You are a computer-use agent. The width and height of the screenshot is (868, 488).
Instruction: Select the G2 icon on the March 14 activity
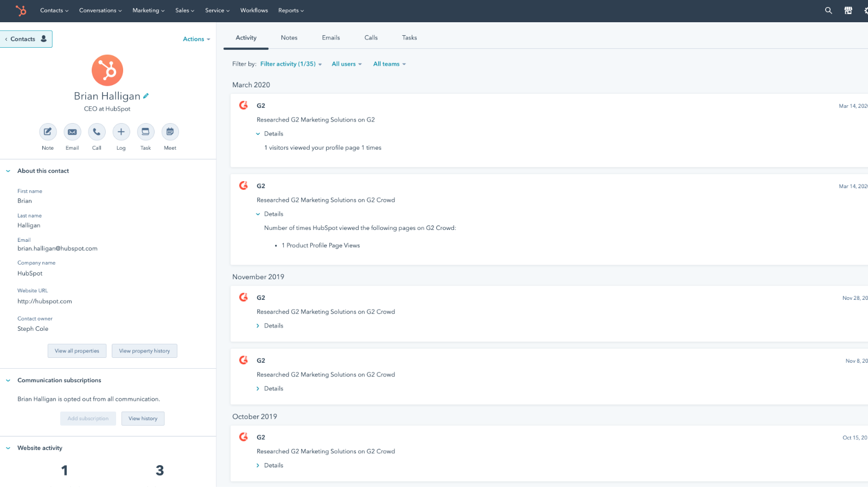[243, 105]
